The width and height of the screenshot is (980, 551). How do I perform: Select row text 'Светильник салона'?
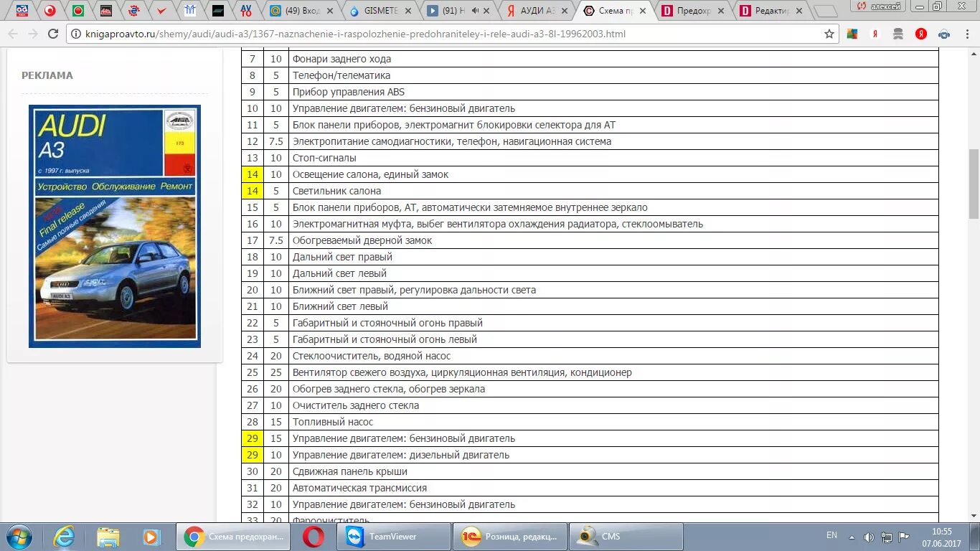(x=336, y=191)
